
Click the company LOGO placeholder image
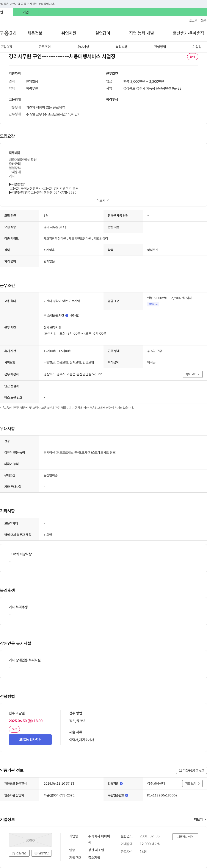(30, 840)
